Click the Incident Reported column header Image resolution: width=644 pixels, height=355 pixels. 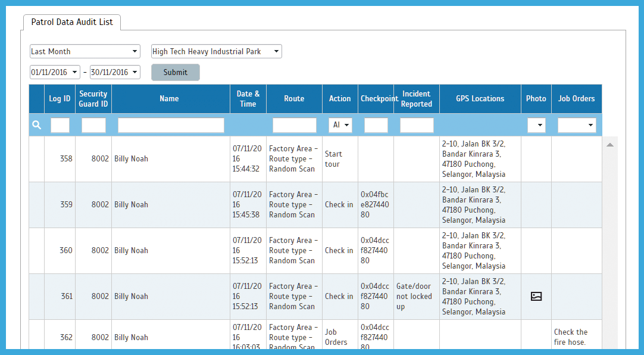(x=417, y=99)
